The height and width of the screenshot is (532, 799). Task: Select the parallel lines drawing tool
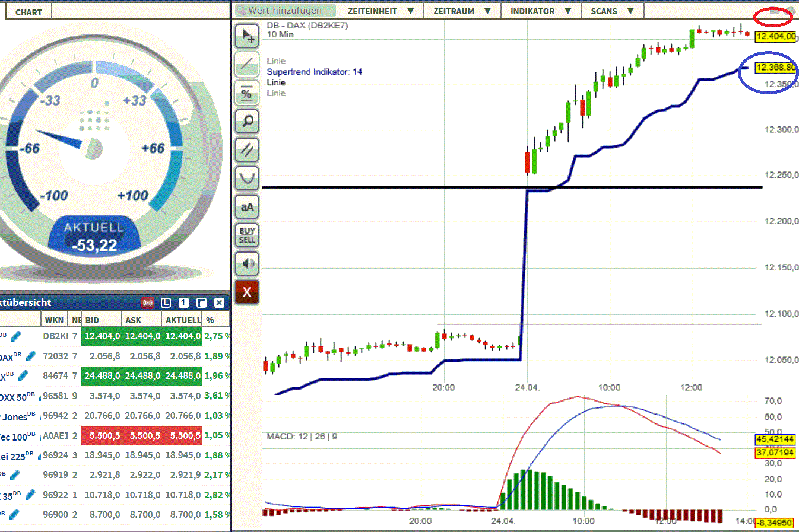246,149
